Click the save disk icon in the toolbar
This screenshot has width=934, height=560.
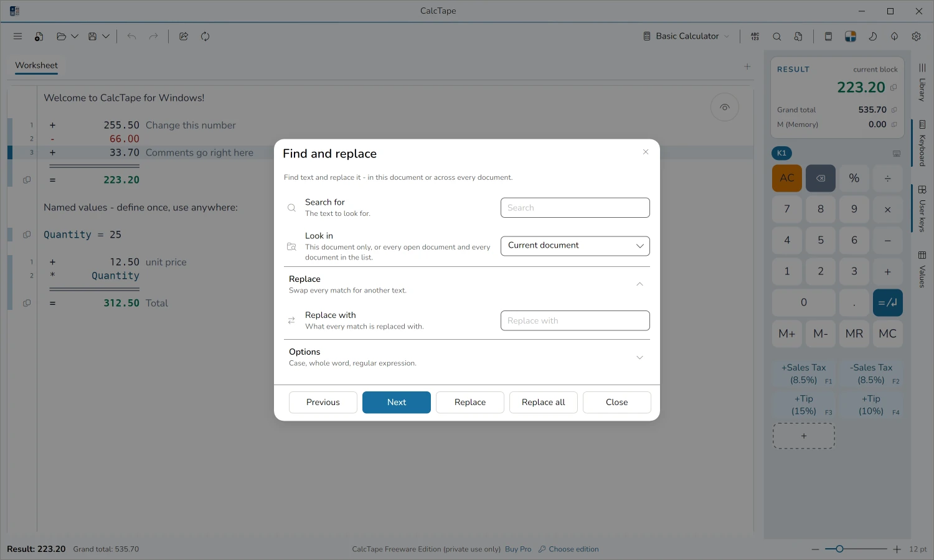tap(92, 37)
